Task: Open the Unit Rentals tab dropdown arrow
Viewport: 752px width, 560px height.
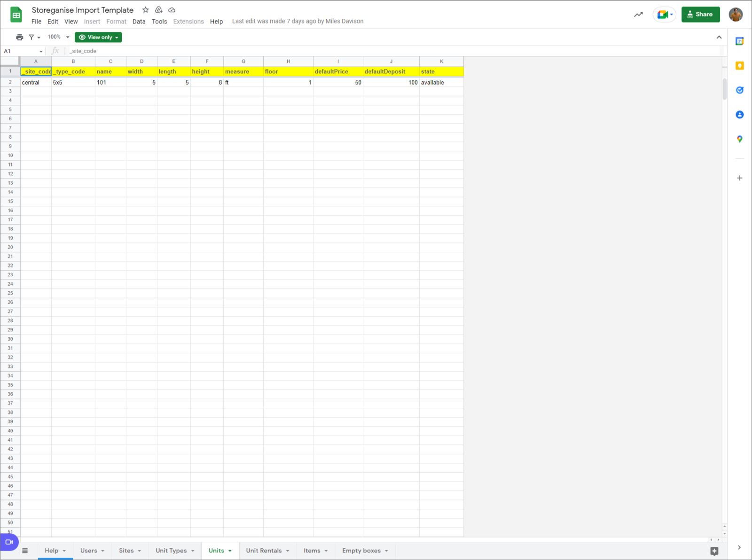Action: 287,551
